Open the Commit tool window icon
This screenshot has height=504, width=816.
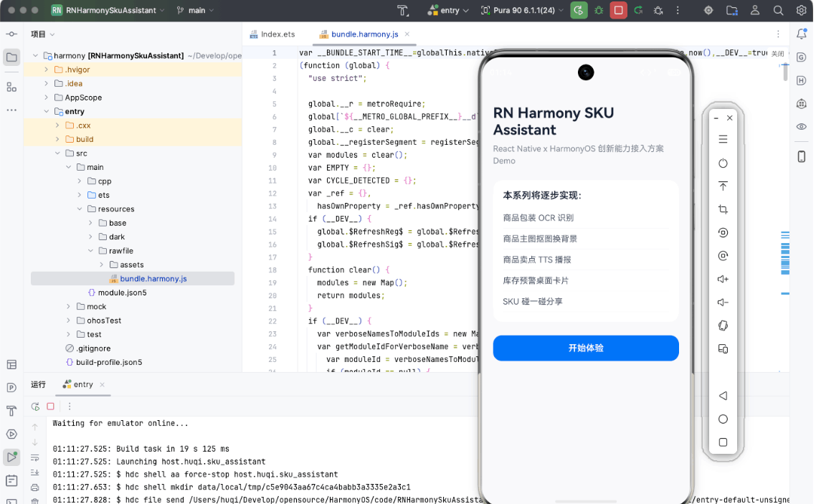(11, 34)
